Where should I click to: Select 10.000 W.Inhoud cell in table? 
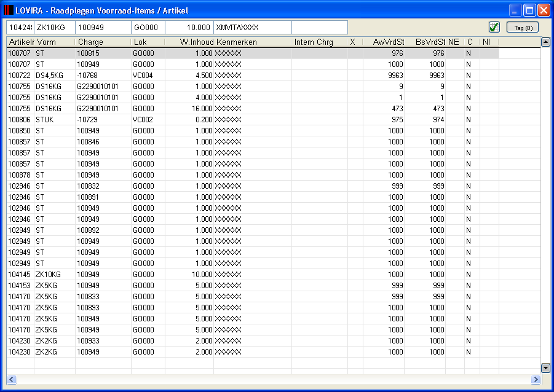[x=189, y=275]
